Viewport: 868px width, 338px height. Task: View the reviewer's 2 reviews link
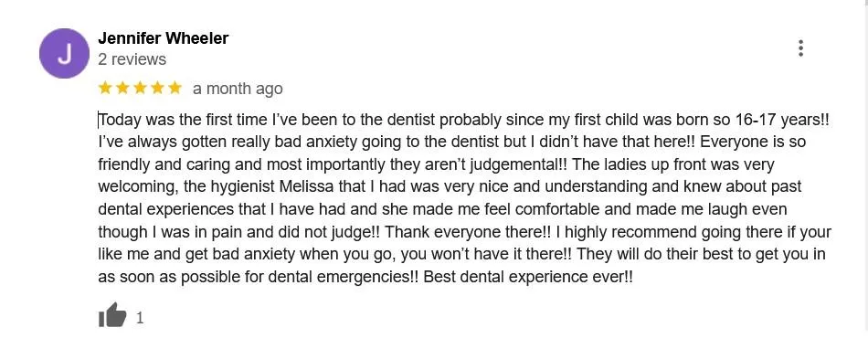pos(132,58)
